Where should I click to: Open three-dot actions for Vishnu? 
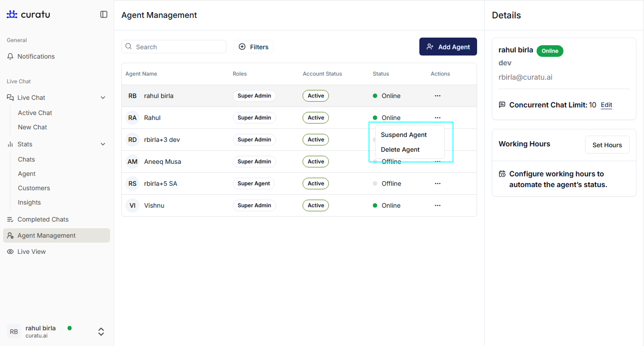tap(437, 205)
